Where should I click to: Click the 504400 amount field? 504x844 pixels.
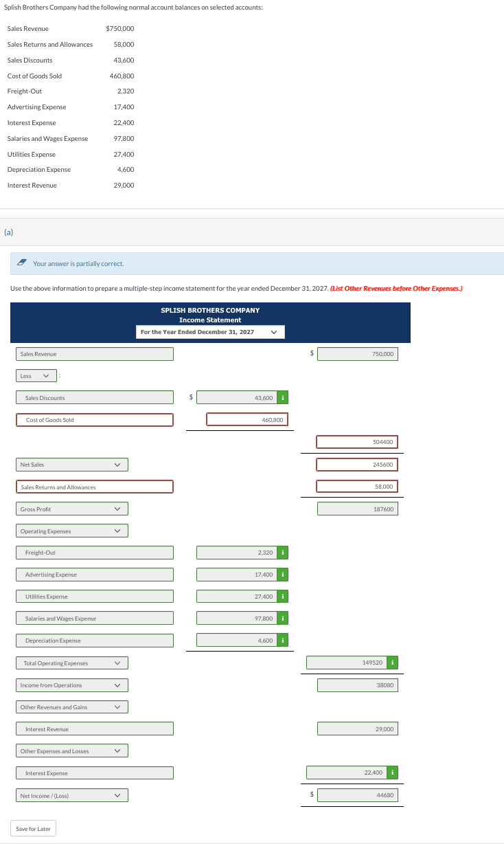(357, 442)
